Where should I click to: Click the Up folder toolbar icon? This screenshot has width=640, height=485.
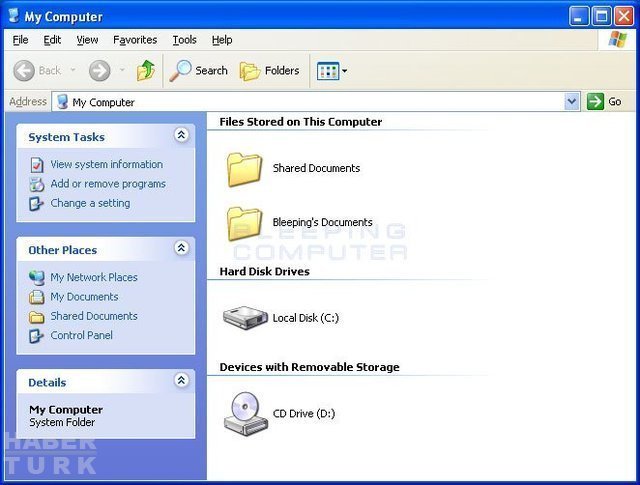click(x=146, y=70)
